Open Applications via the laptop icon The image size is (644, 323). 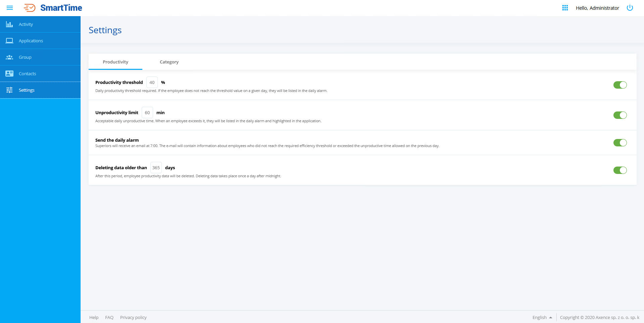click(9, 41)
